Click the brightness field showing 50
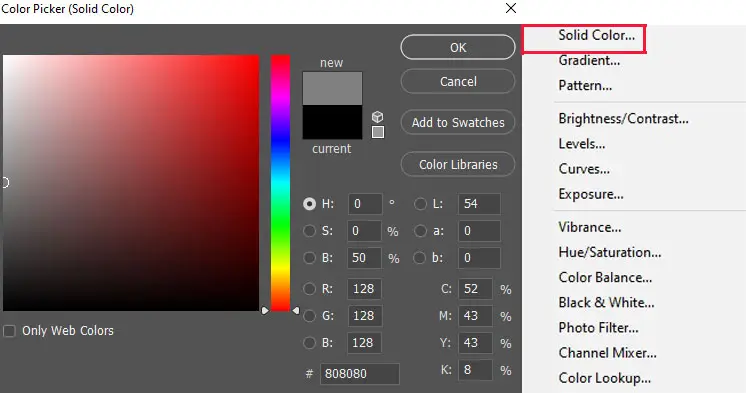This screenshot has height=393, width=746. pos(364,258)
